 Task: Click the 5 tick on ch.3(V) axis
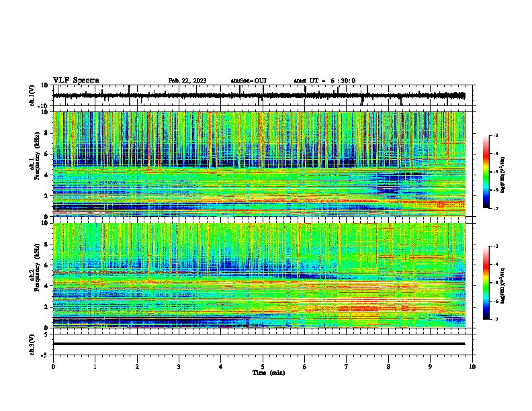pyautogui.click(x=46, y=334)
